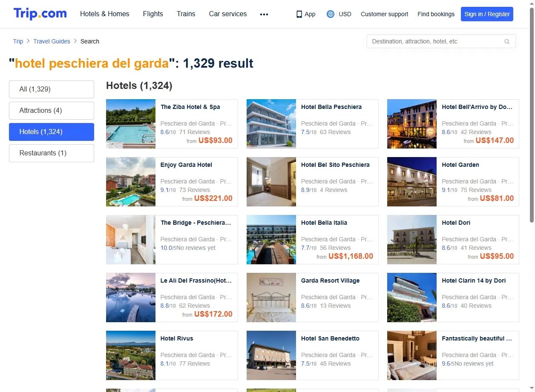Image resolution: width=535 pixels, height=392 pixels.
Task: Click the US$95.00 price
Action: pyautogui.click(x=497, y=256)
